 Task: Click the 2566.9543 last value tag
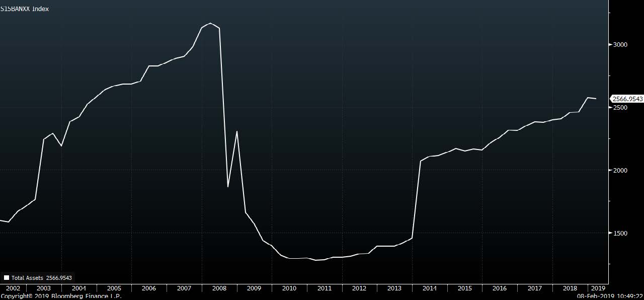point(627,99)
